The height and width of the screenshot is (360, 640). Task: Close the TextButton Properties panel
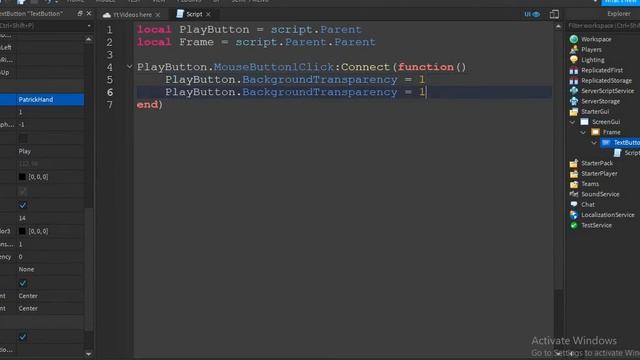(89, 13)
